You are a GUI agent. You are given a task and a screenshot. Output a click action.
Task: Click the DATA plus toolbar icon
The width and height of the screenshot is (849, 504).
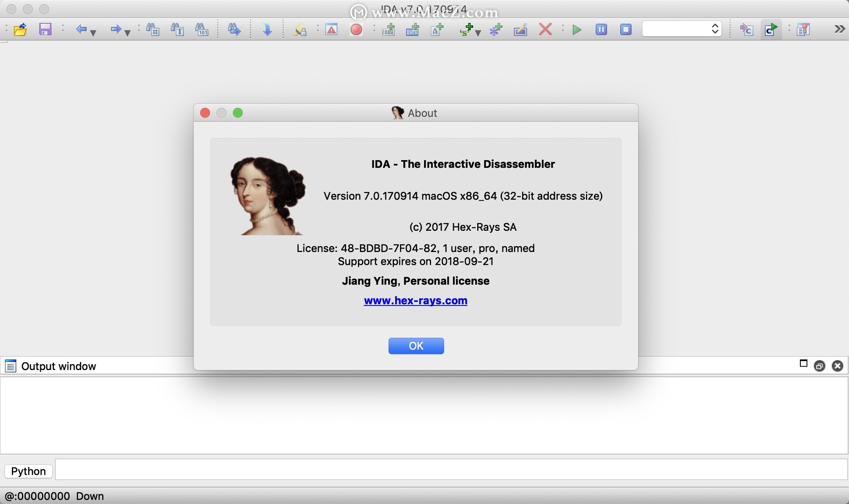pos(413,30)
